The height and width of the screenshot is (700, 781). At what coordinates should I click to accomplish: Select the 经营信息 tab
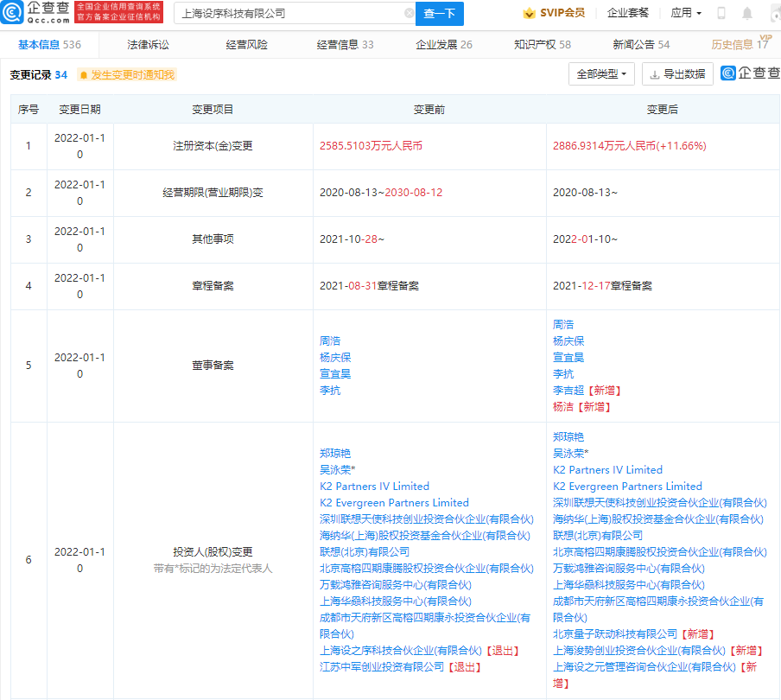click(346, 45)
